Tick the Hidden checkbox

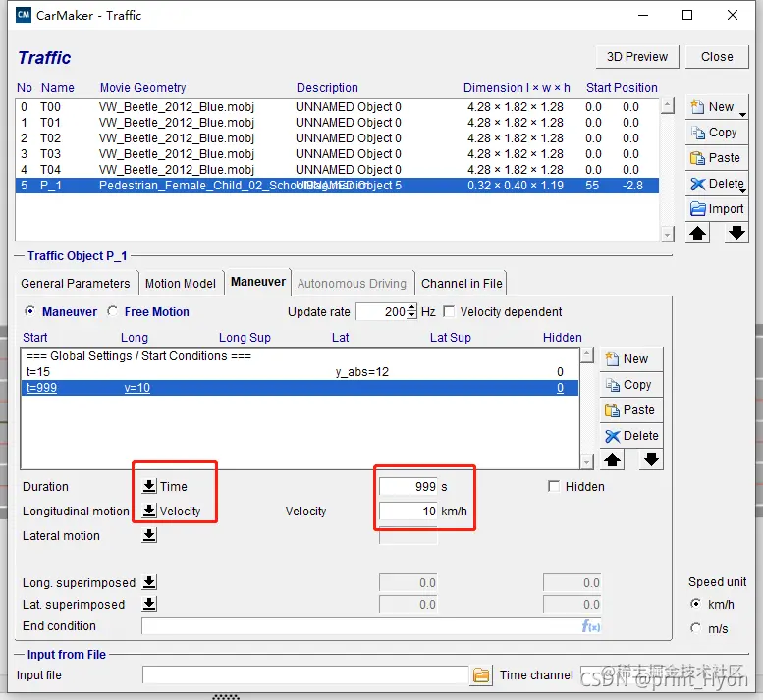pos(553,486)
